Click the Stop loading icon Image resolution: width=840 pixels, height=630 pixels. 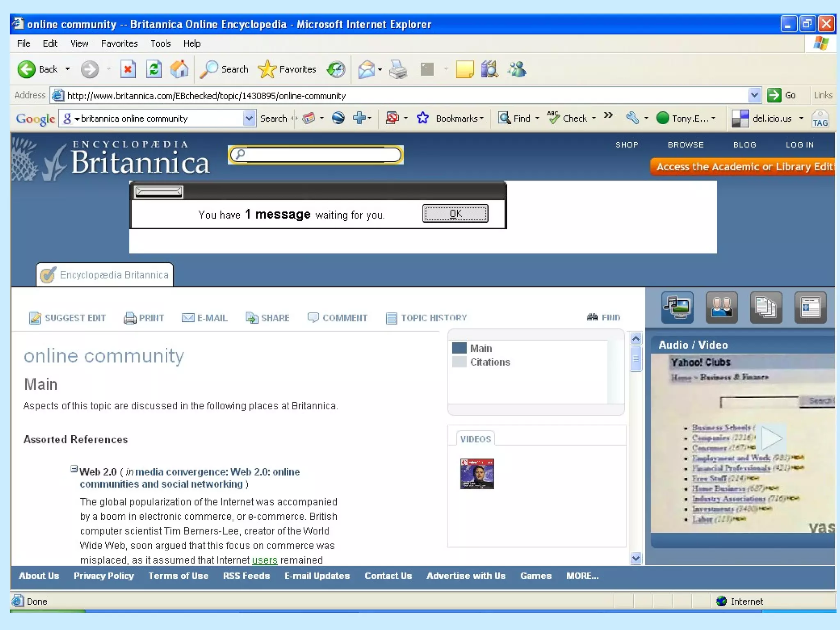click(x=128, y=69)
